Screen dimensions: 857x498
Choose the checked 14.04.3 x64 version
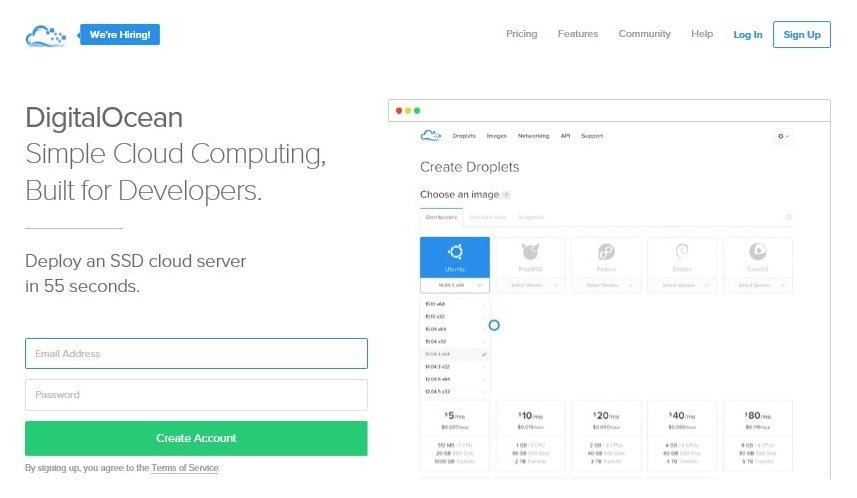[x=455, y=354]
